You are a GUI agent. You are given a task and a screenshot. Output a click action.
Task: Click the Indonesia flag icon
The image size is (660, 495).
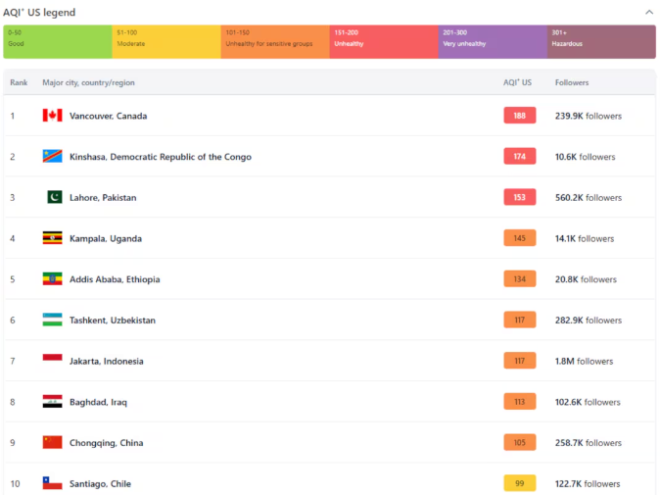(x=52, y=361)
